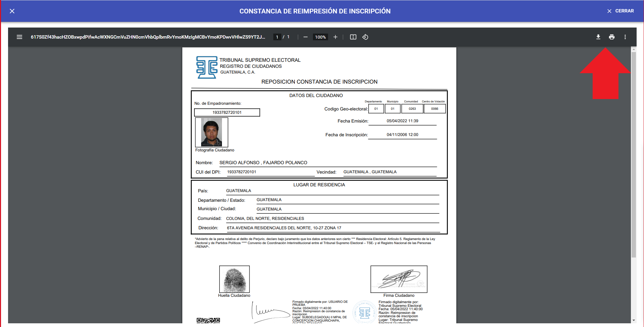Click the LUGAR DE RESIDENCIA section title
The image size is (644, 327).
(319, 185)
